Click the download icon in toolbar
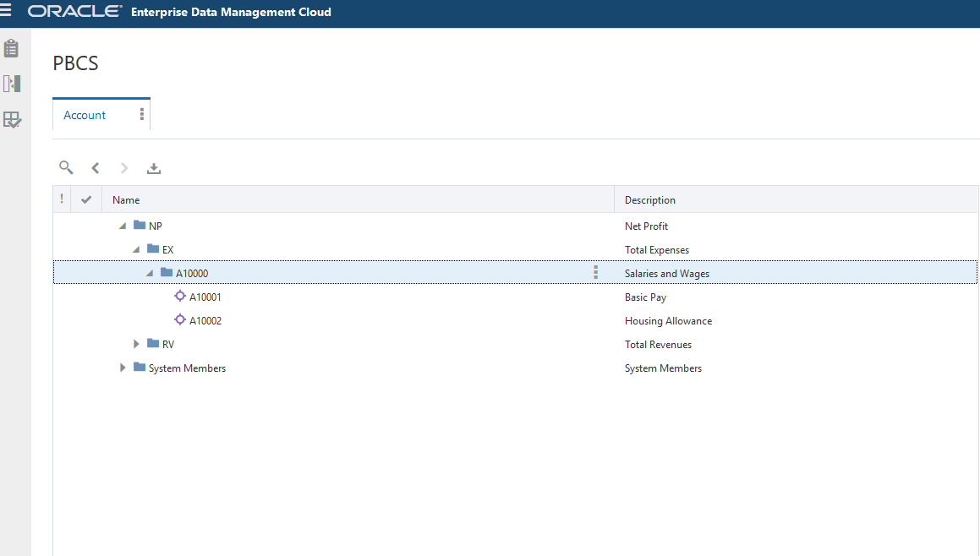The image size is (980, 556). 154,168
